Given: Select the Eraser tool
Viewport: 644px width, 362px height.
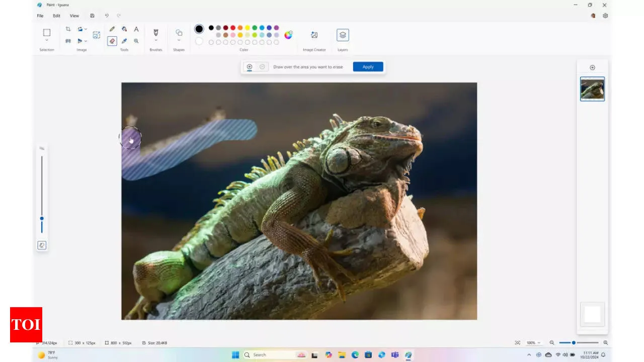Looking at the screenshot, I should coord(112,41).
